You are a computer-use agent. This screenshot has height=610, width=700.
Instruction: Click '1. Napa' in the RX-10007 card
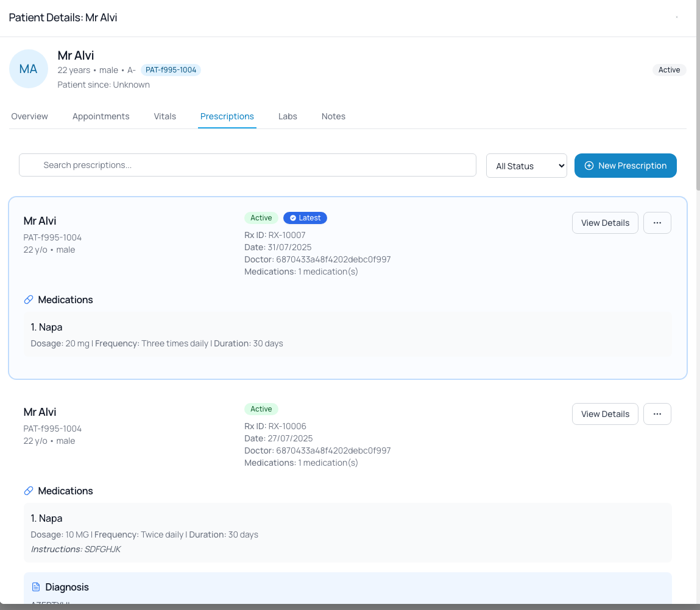[46, 327]
